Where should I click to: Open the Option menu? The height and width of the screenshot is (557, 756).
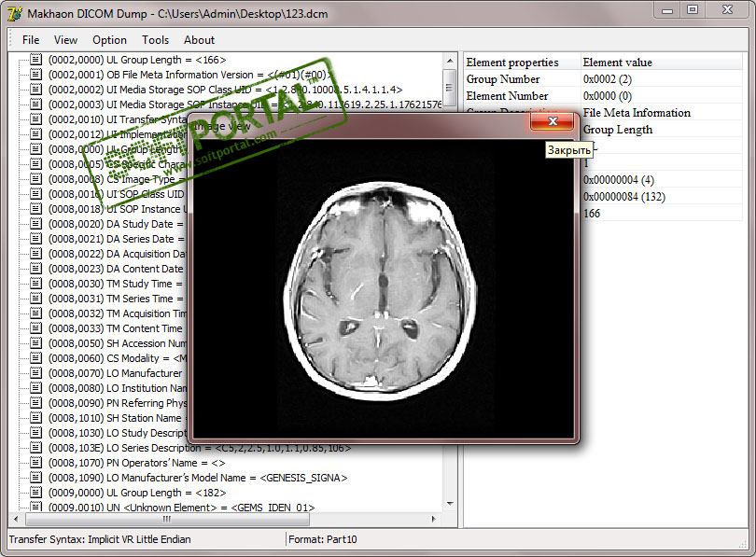[109, 40]
